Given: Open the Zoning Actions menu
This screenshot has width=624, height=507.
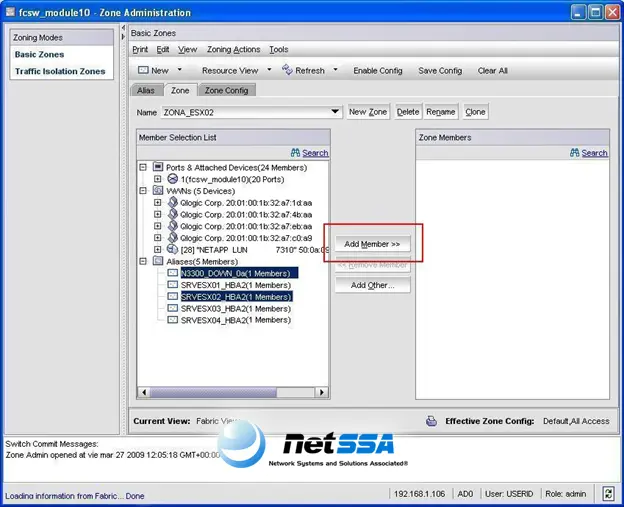Looking at the screenshot, I should click(233, 49).
